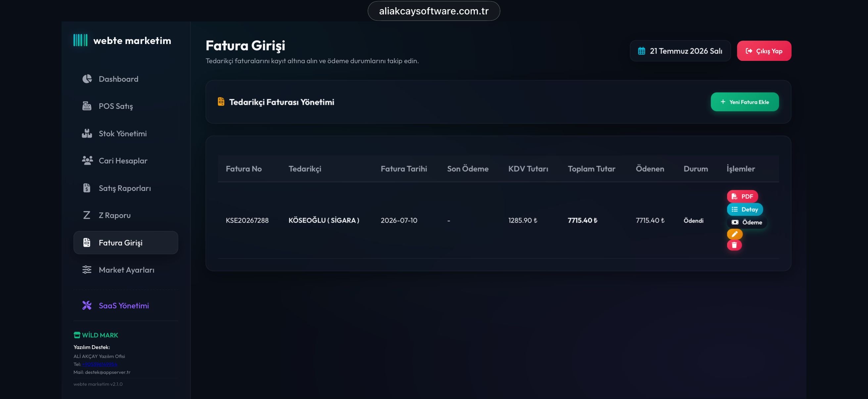The height and width of the screenshot is (399, 868).
Task: Click the KDV amount 1285.90 ₺
Action: 523,220
